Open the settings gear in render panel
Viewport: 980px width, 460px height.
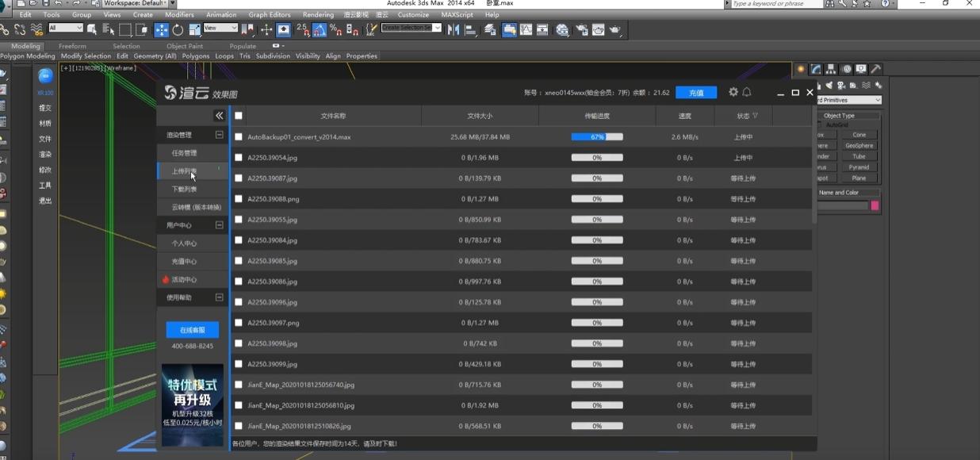pyautogui.click(x=733, y=93)
